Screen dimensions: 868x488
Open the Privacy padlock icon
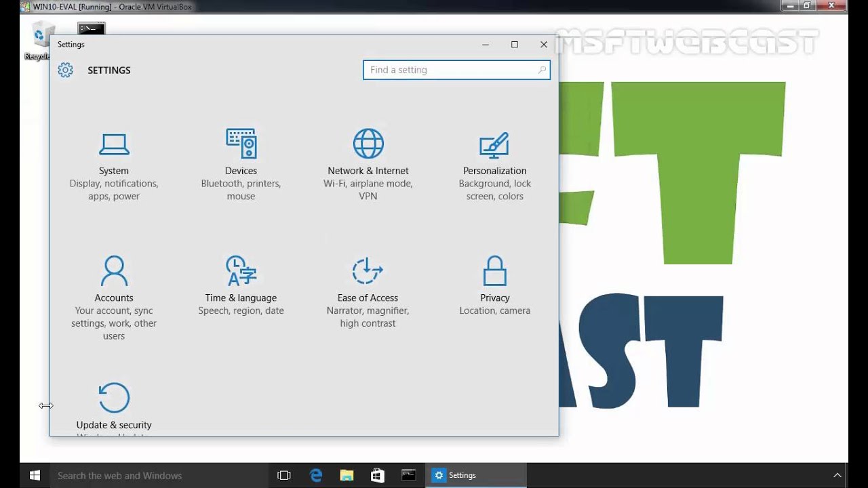(494, 270)
